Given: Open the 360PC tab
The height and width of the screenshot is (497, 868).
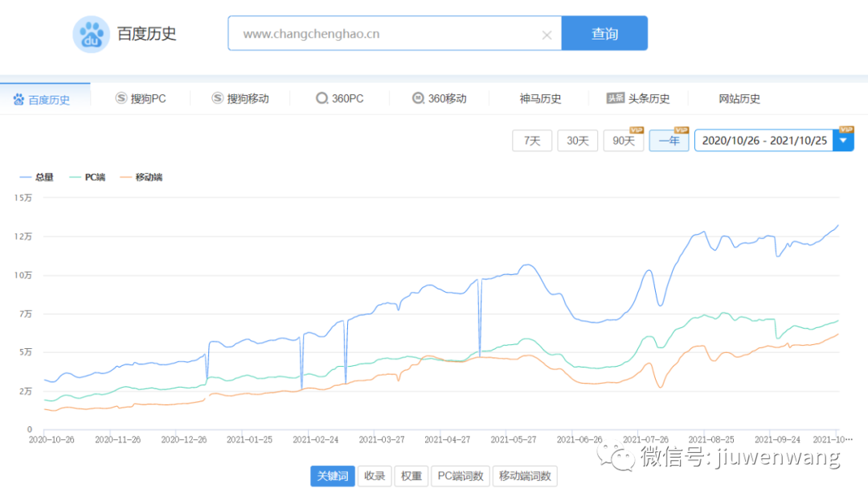Looking at the screenshot, I should pos(340,99).
